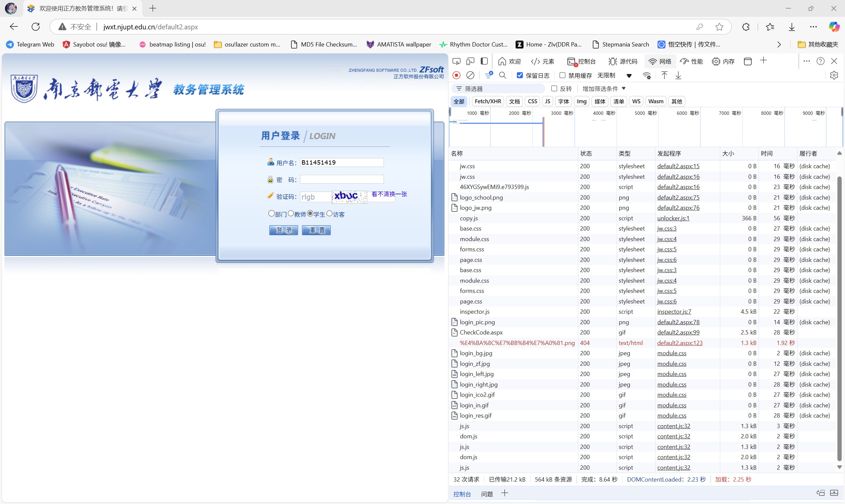Clear the network log
The image size is (845, 504).
470,76
